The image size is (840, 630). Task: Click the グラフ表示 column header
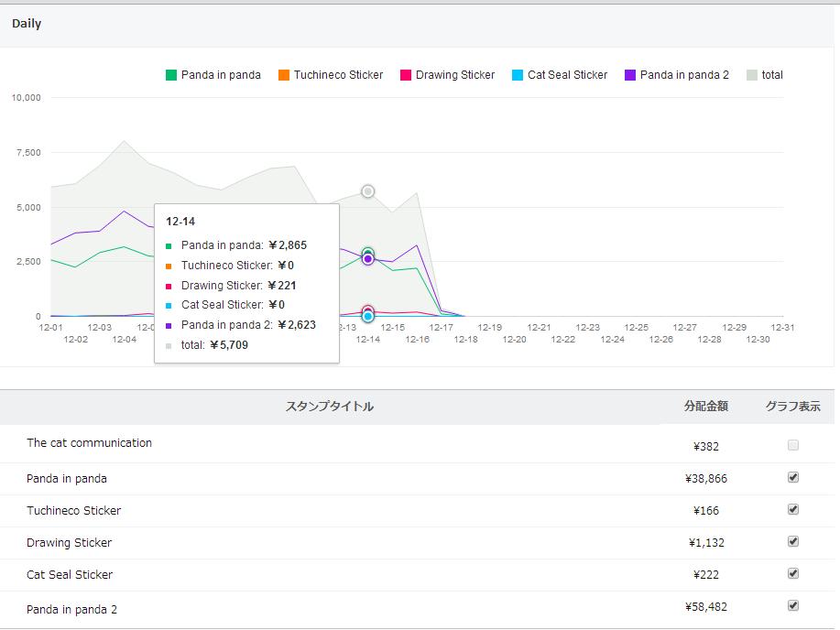(x=793, y=407)
